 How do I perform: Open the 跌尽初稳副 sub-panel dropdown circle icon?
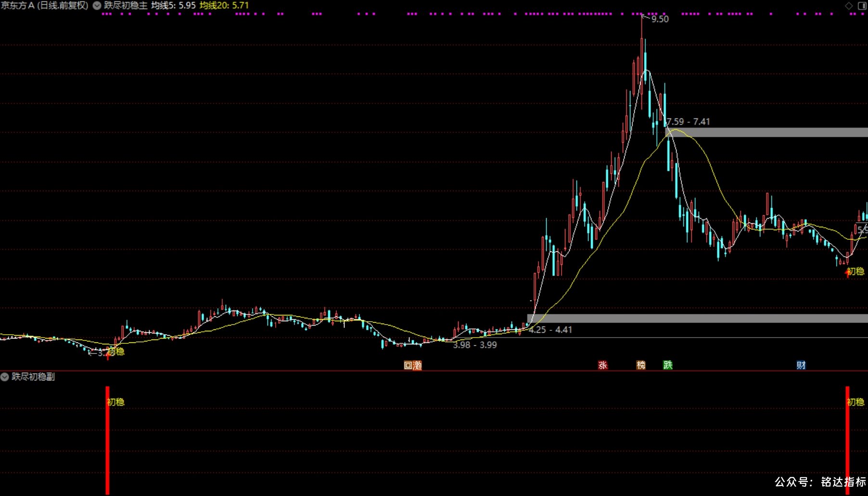5,377
